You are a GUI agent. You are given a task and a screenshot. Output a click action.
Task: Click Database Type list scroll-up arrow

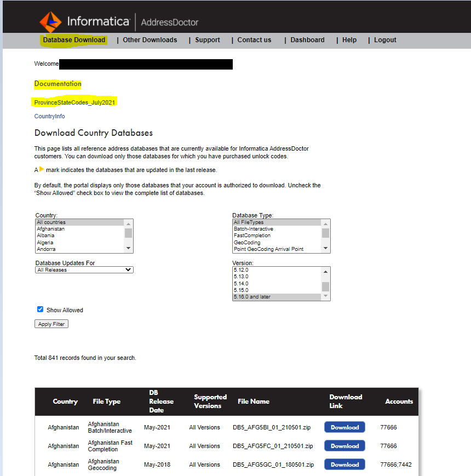(x=326, y=223)
